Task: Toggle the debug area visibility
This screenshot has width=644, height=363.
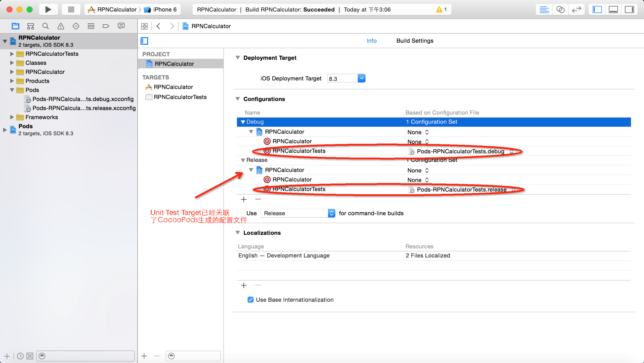Action: point(613,10)
